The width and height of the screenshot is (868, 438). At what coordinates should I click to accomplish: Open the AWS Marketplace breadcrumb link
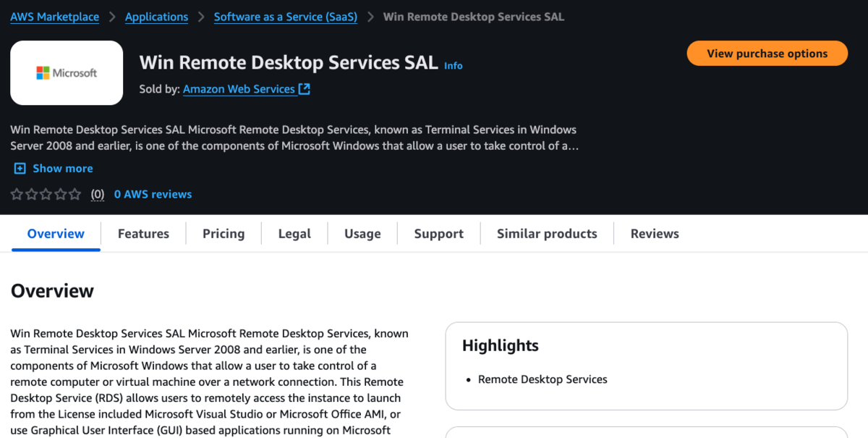pos(54,17)
